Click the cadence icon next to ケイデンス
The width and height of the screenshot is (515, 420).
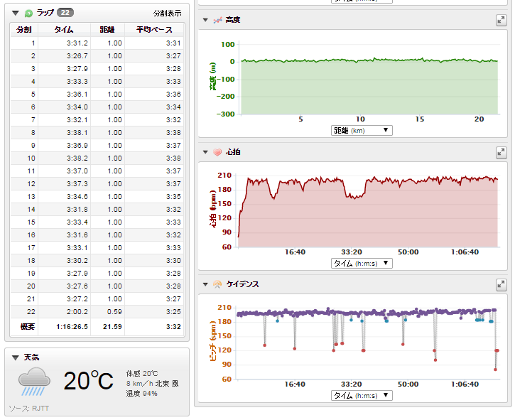click(217, 284)
